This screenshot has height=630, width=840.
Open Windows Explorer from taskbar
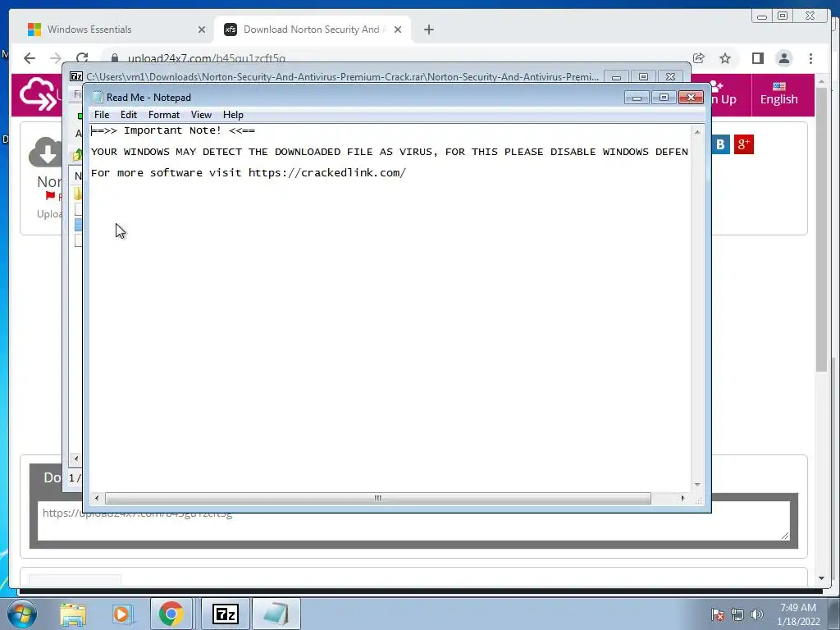[73, 614]
